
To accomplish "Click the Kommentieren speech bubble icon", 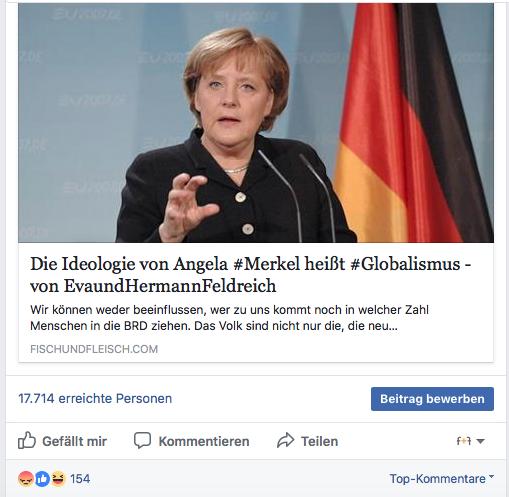I will coord(142,441).
